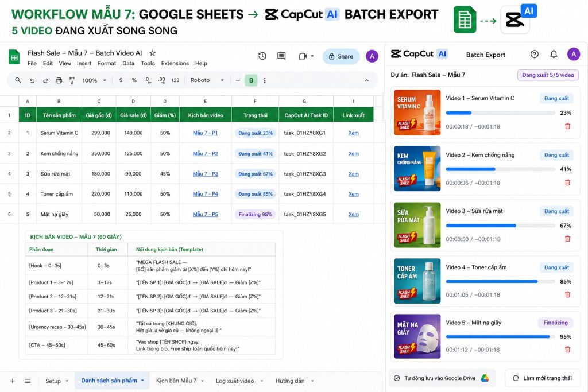Start a meeting with camera icon
The width and height of the screenshot is (588, 392).
click(x=302, y=56)
